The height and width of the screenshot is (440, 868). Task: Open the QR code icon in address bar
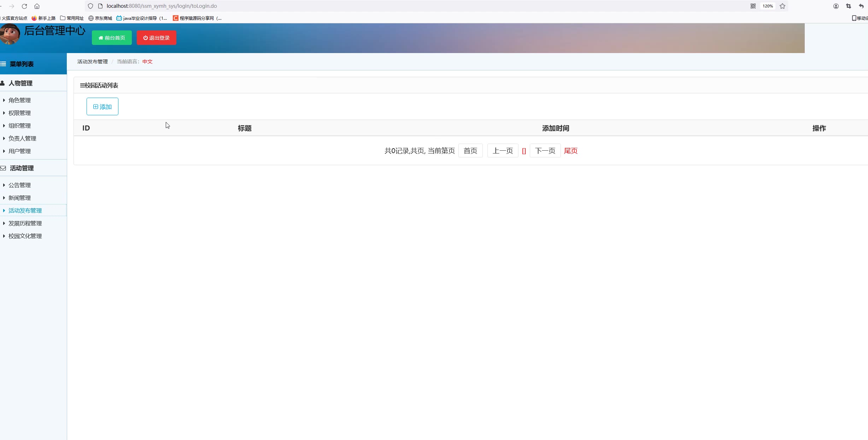pos(753,6)
